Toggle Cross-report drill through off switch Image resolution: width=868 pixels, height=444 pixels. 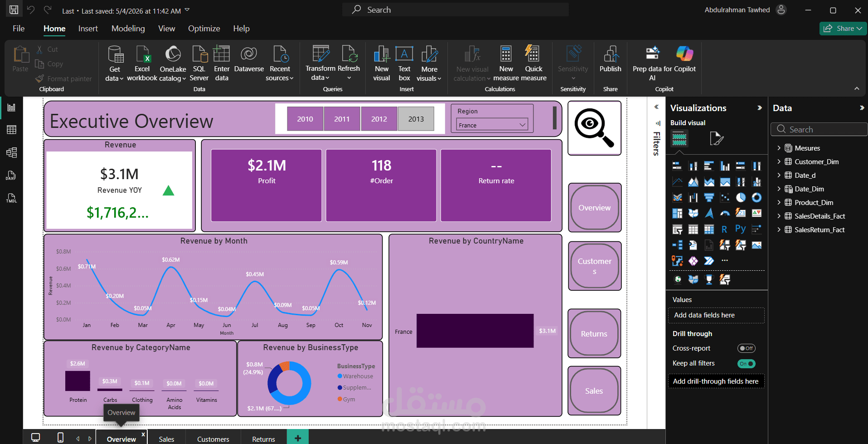746,348
